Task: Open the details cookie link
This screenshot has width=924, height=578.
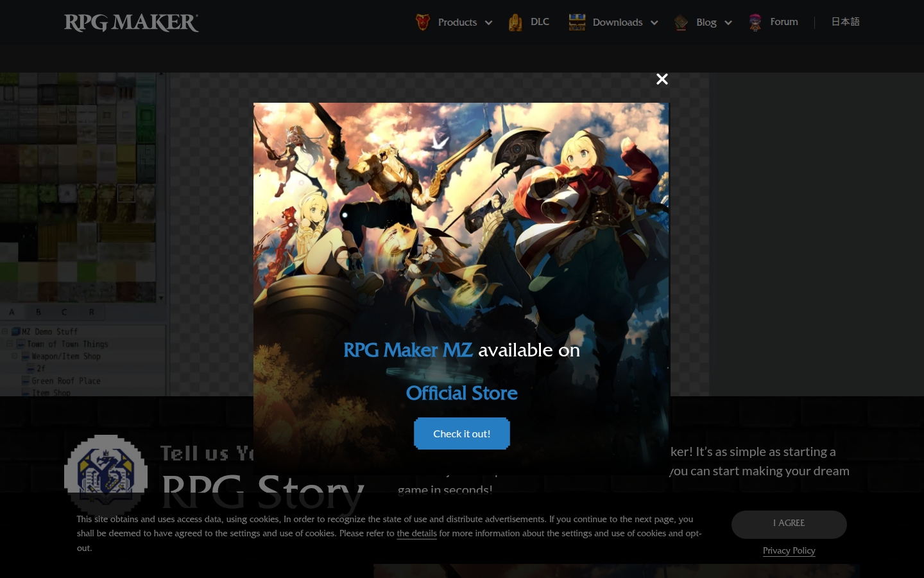Action: point(416,534)
